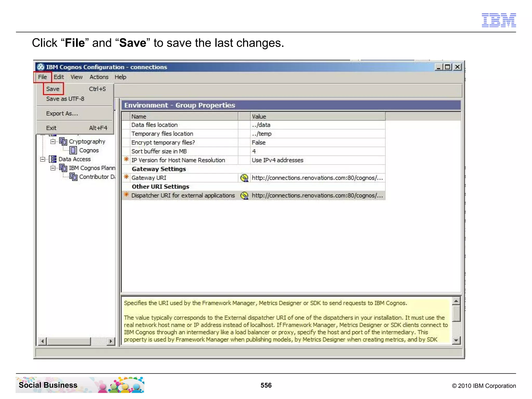Click the Dispatcher URI value field
This screenshot has width=532, height=399.
coord(318,196)
